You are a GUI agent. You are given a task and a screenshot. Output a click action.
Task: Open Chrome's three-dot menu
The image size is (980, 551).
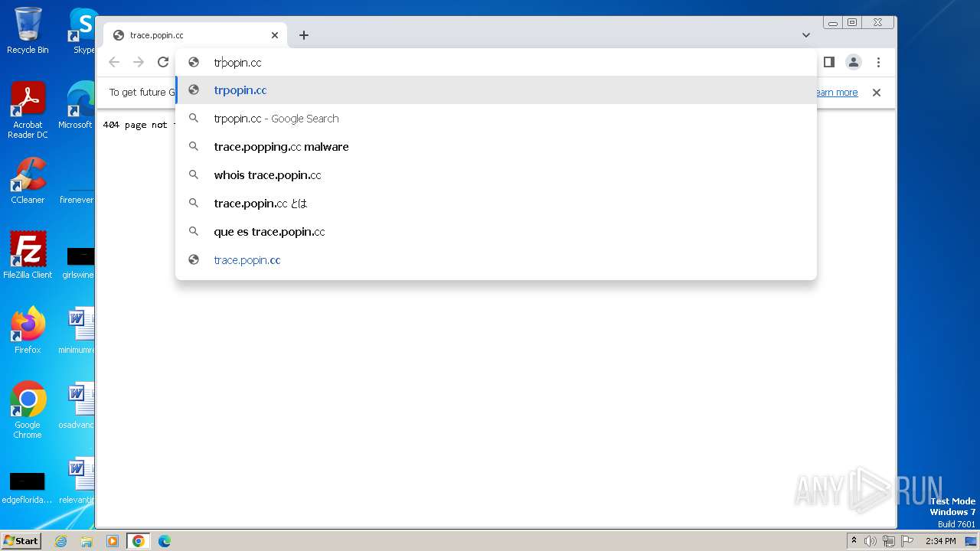click(x=878, y=62)
